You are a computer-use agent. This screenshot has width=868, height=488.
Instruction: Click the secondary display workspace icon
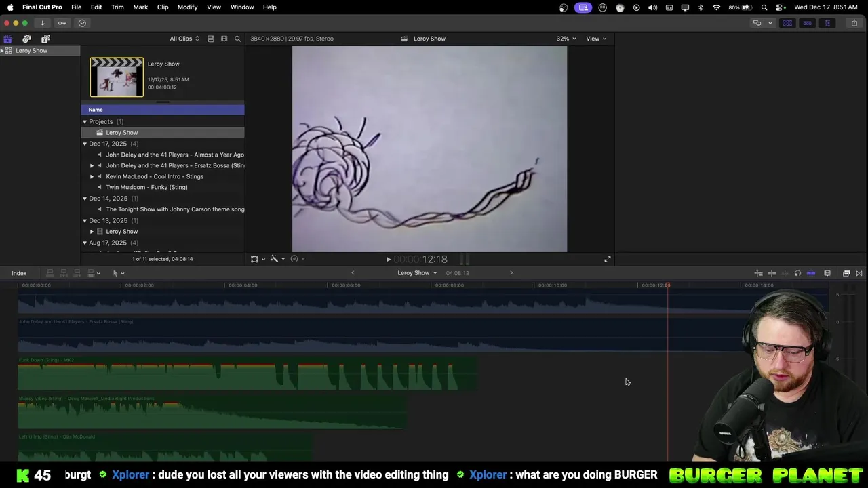(x=757, y=23)
